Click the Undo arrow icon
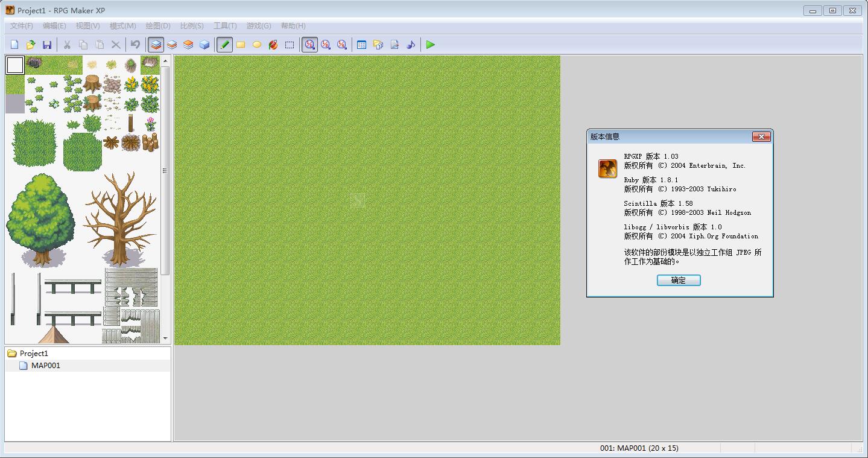868x458 pixels. coord(136,45)
